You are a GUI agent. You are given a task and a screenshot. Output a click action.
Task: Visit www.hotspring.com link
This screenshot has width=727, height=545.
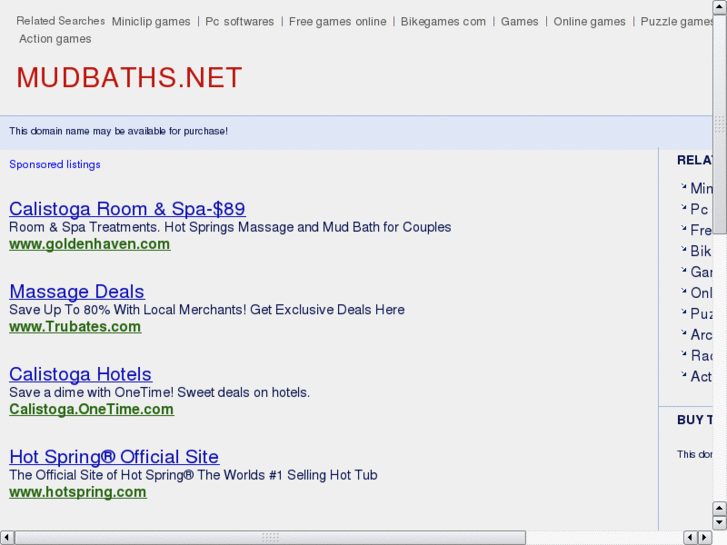tap(78, 492)
